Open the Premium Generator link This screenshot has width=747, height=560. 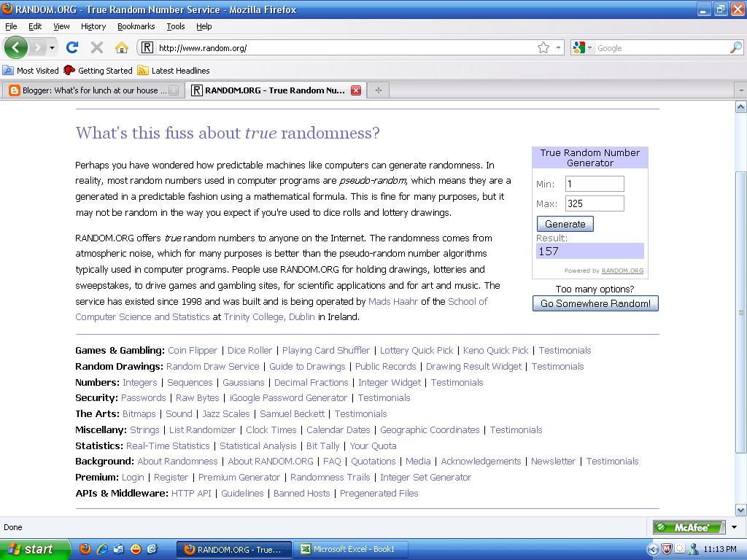click(239, 477)
